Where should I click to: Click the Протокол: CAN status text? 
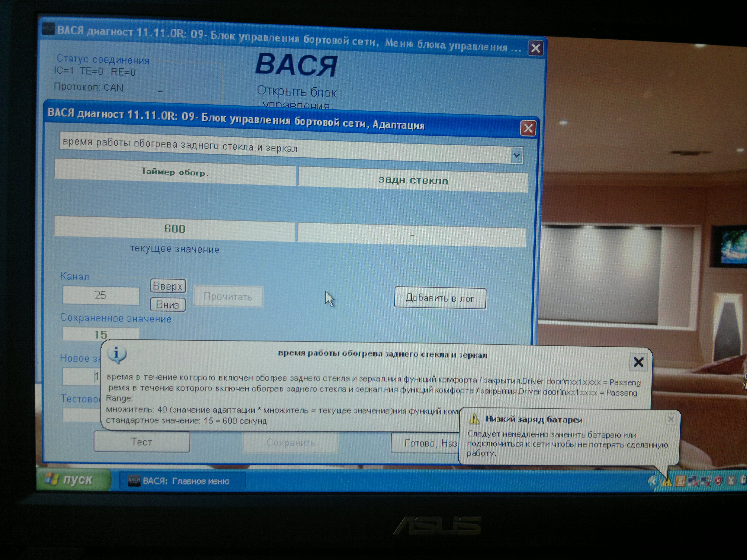click(89, 87)
